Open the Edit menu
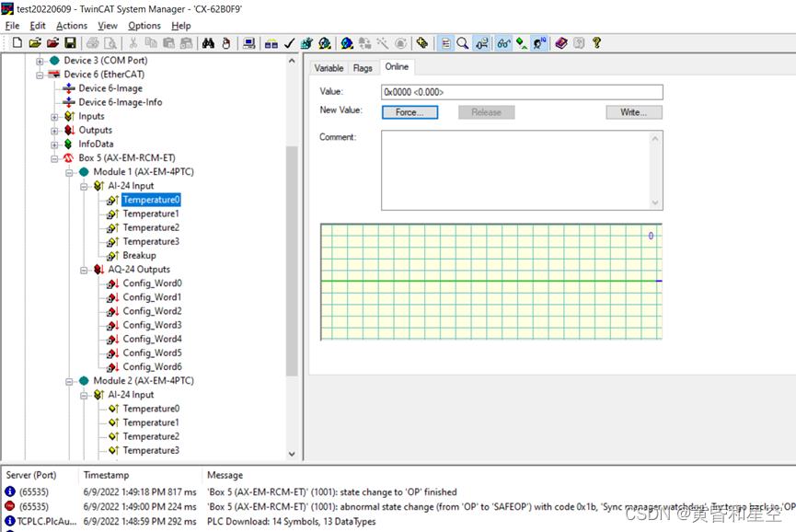The height and width of the screenshot is (532, 796). [38, 26]
